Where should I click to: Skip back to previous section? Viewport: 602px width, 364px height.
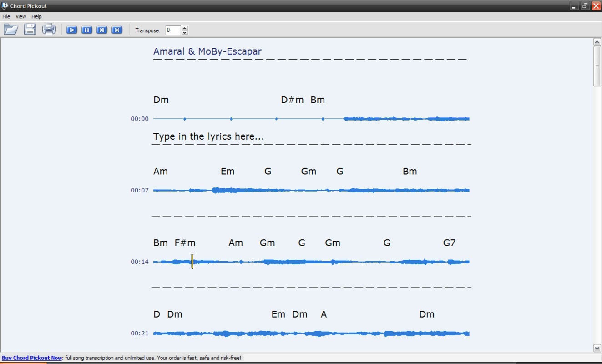(102, 30)
